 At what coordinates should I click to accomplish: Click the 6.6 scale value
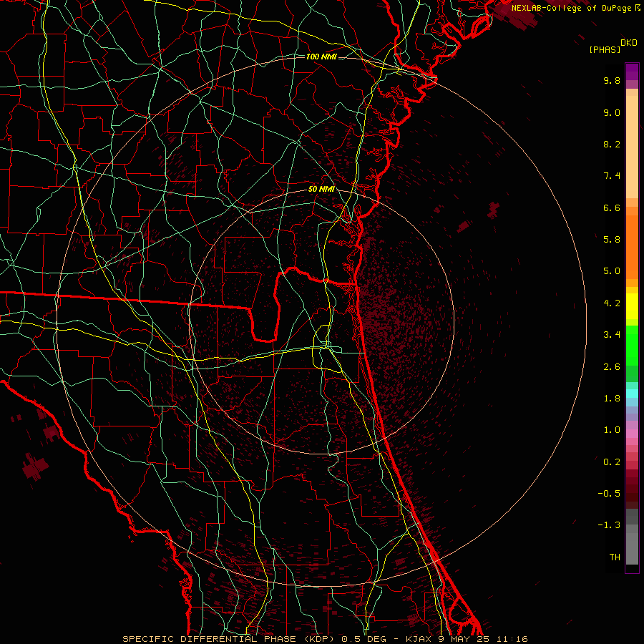tap(612, 208)
